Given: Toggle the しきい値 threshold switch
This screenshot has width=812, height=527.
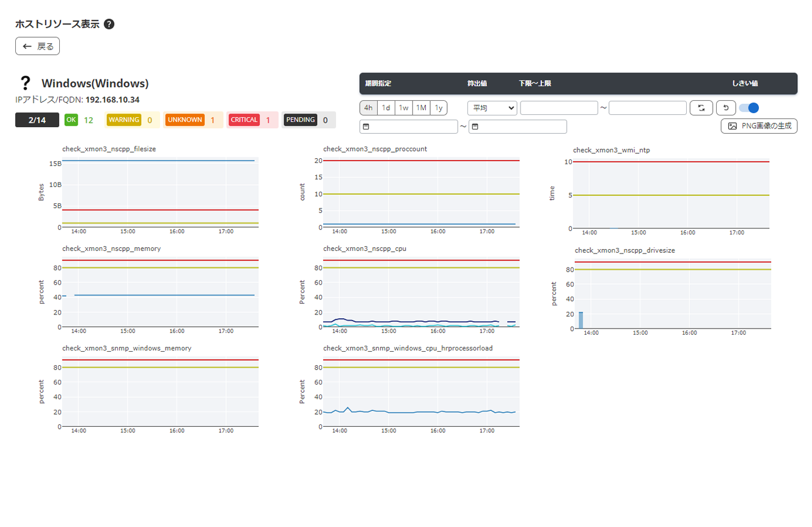Looking at the screenshot, I should tap(749, 108).
